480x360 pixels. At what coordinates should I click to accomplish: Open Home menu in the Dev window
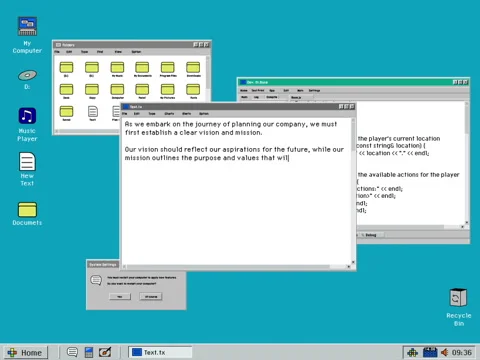point(244,90)
